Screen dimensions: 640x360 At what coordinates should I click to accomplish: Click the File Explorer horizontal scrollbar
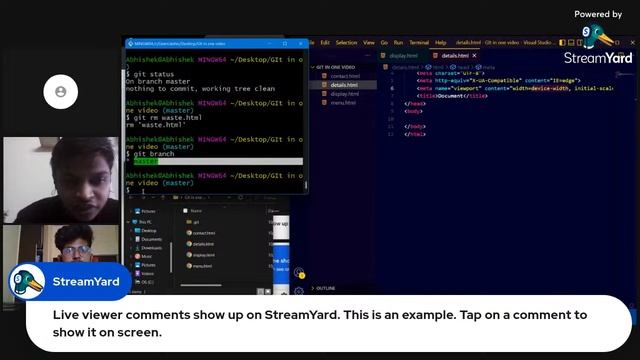click(x=201, y=285)
